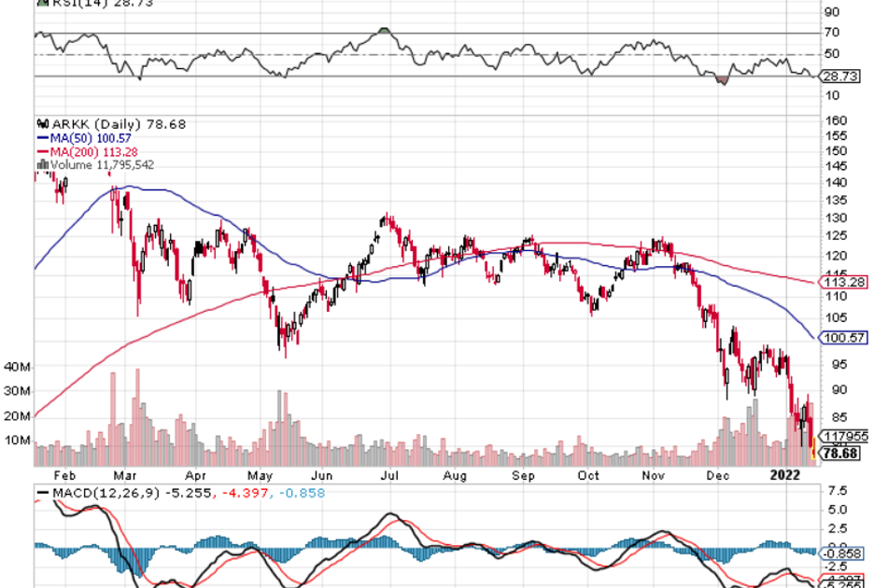Click the 130 price axis label
Viewport: 874px width, 588px height.
click(x=836, y=217)
